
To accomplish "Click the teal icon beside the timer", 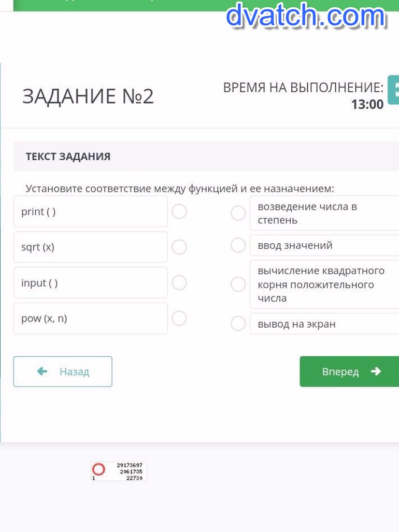I will click(394, 90).
